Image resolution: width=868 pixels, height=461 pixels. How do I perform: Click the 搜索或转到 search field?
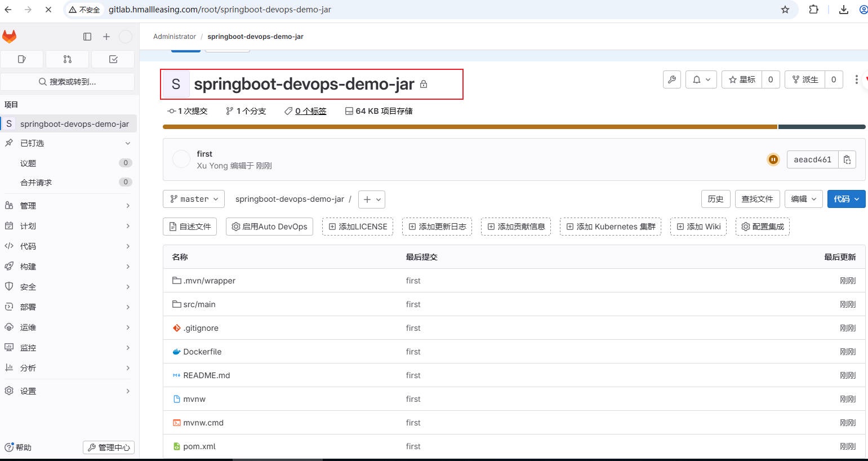(68, 82)
